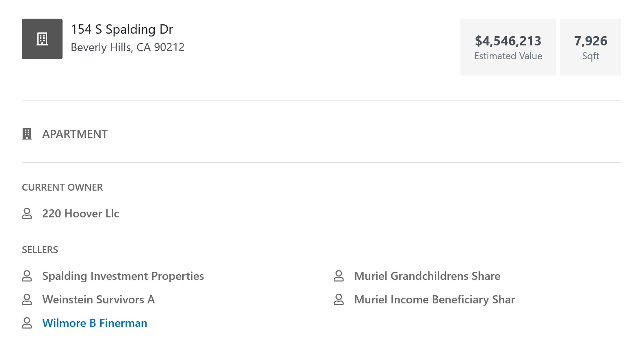Screen dimensions: 644x348
Task: Click the Muriel Income Beneficiary Shar seller
Action: point(434,299)
